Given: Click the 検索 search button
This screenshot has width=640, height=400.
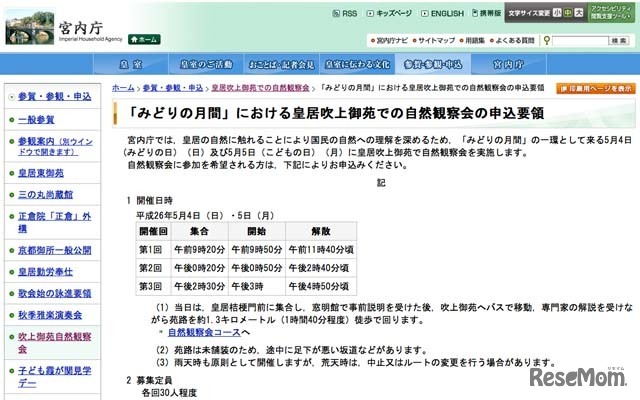Looking at the screenshot, I should pos(619,40).
